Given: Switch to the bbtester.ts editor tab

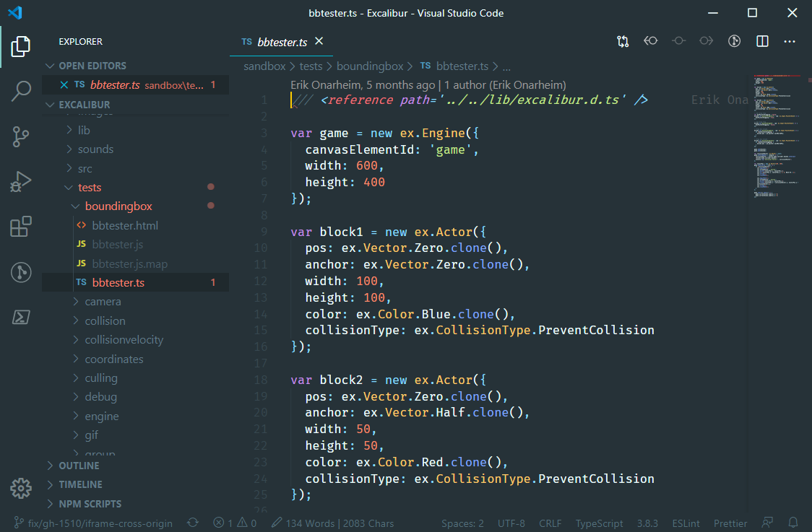Looking at the screenshot, I should [x=282, y=42].
